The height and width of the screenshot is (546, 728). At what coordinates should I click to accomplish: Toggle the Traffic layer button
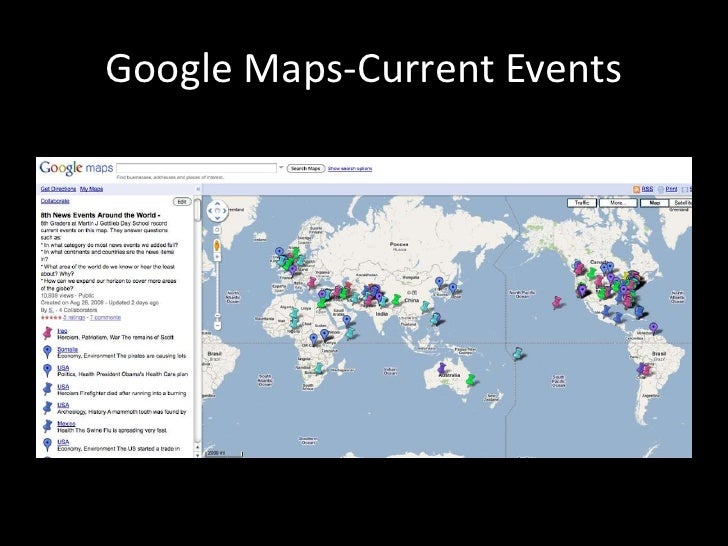pyautogui.click(x=582, y=203)
